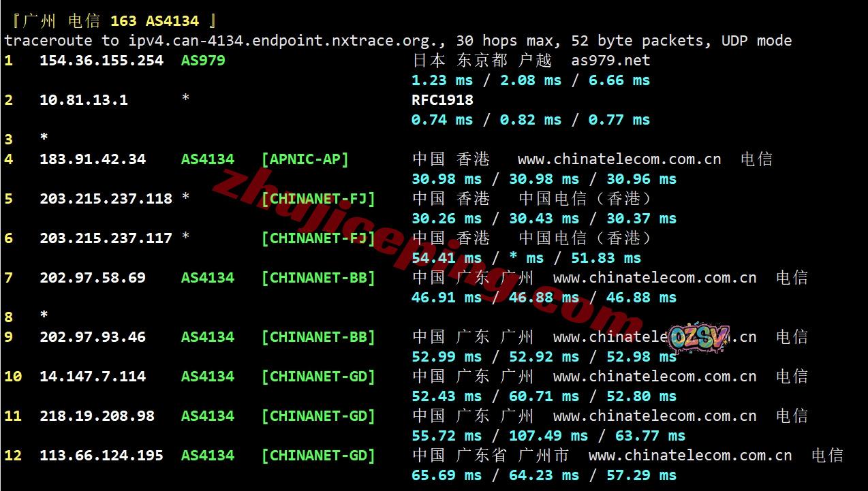Click IP address 202.97.58.69
The height and width of the screenshot is (491, 868).
click(93, 278)
